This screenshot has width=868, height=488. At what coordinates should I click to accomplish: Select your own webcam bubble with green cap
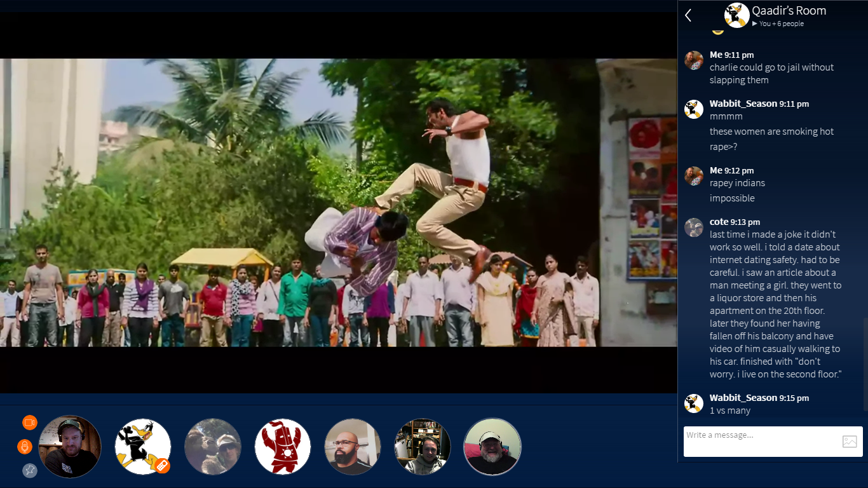[x=70, y=447]
